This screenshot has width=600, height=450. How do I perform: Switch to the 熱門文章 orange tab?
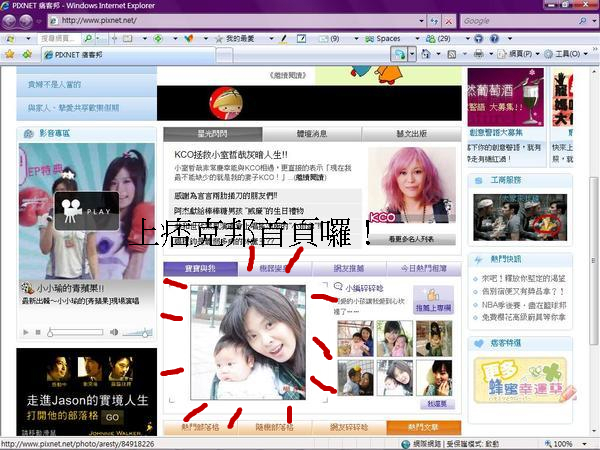(424, 427)
